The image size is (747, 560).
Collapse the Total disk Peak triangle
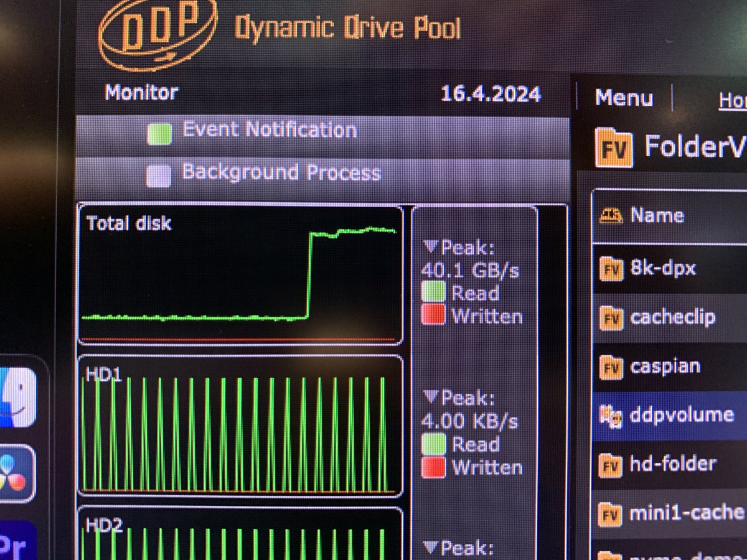pyautogui.click(x=431, y=248)
